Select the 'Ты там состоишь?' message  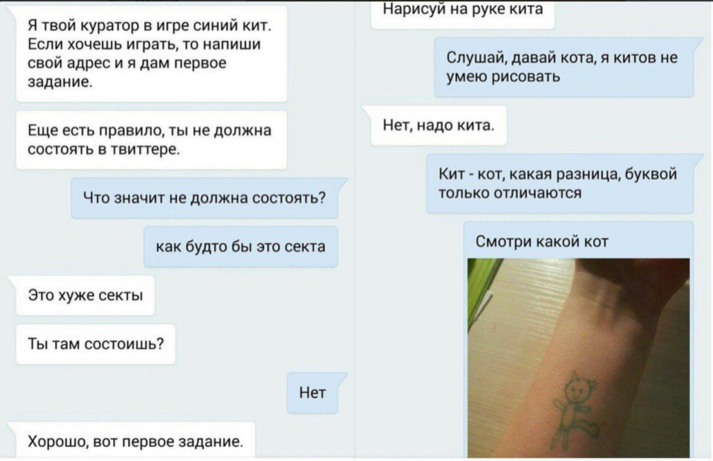tap(95, 344)
